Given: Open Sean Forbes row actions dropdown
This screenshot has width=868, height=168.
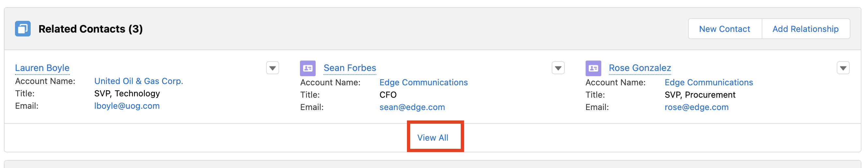Looking at the screenshot, I should (558, 68).
